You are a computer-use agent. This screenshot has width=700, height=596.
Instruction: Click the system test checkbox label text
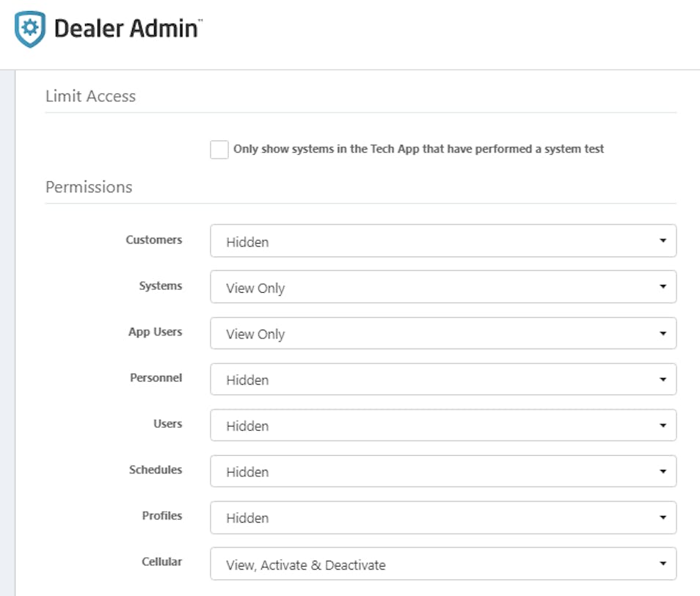(418, 149)
